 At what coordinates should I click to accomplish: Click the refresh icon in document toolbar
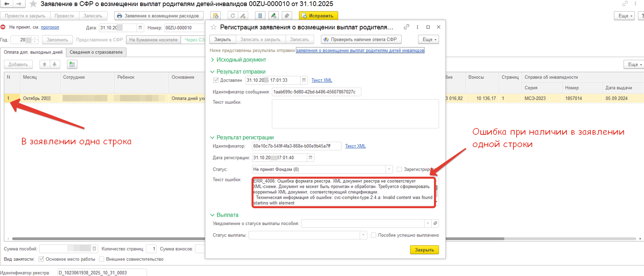pyautogui.click(x=233, y=16)
